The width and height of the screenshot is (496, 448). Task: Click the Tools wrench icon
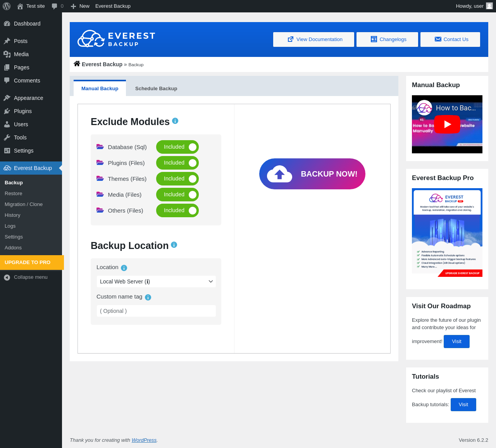(x=7, y=137)
